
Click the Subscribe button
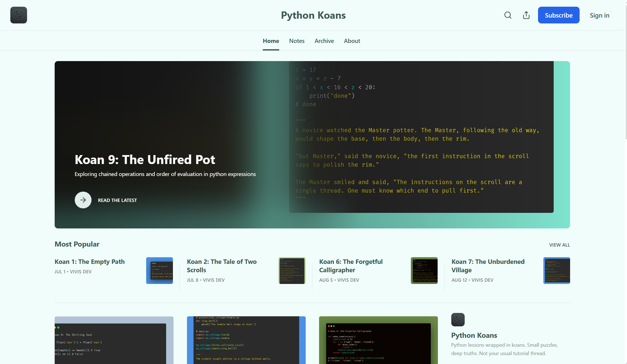[x=559, y=15]
